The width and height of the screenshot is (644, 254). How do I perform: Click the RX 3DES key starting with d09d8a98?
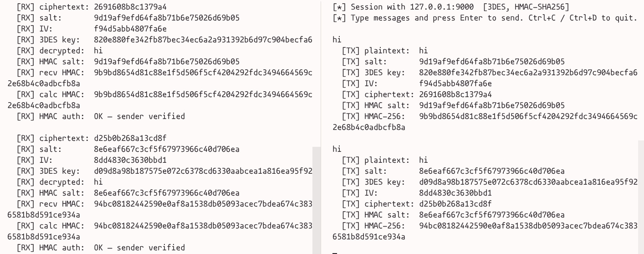203,171
